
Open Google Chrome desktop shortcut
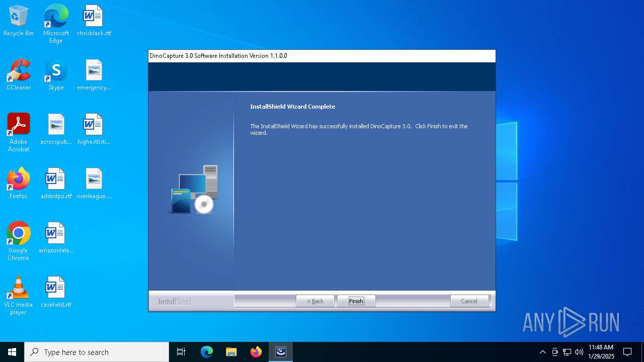tap(19, 241)
